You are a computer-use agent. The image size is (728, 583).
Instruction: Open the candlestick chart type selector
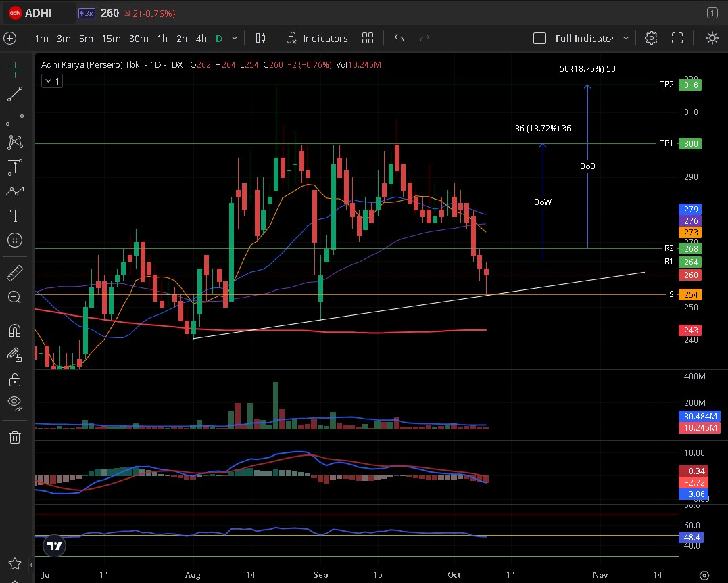click(x=261, y=39)
